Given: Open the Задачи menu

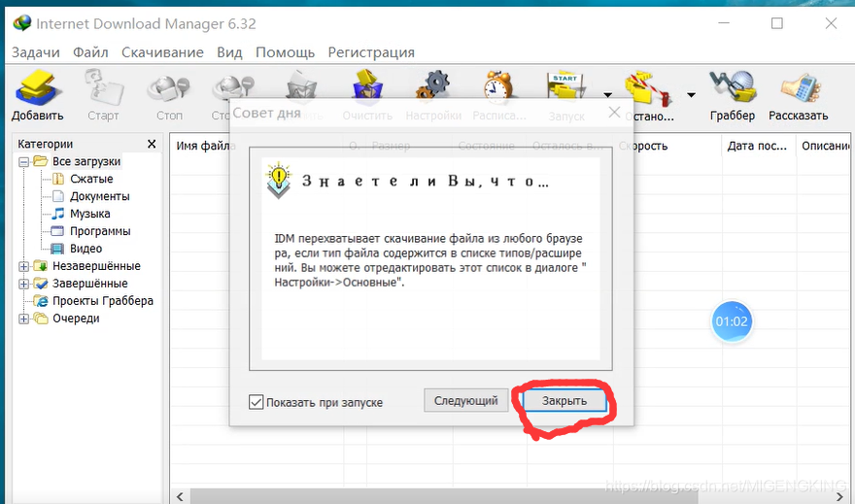Looking at the screenshot, I should point(35,52).
